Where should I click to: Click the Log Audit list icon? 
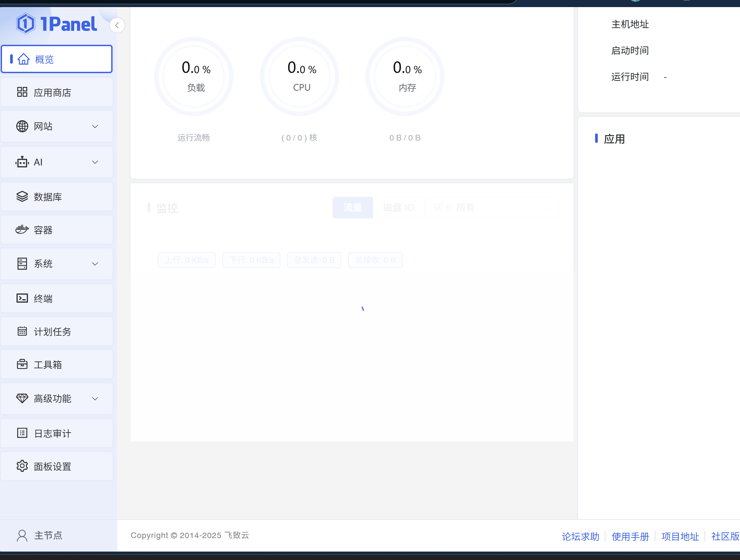coord(22,433)
